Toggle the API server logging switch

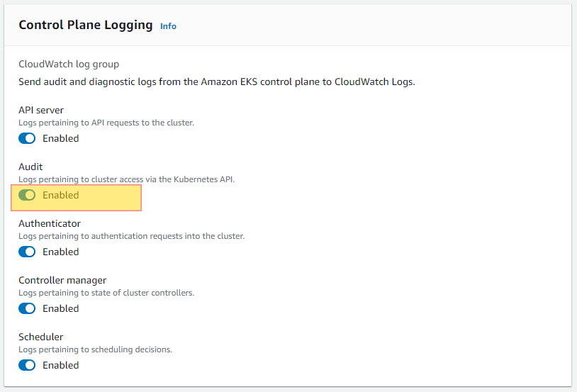click(x=27, y=138)
